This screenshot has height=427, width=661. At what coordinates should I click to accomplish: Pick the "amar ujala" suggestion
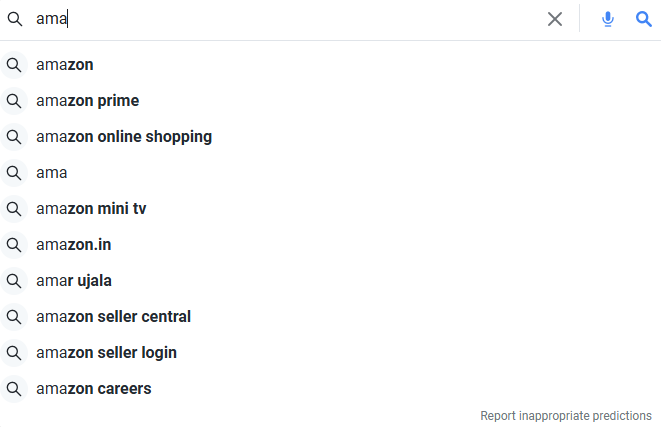74,281
